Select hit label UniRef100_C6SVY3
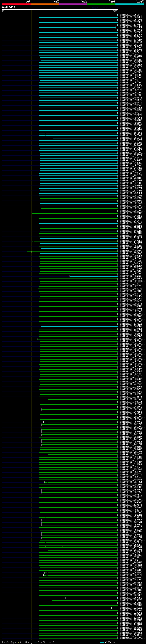The image size is (146, 644). [131, 138]
